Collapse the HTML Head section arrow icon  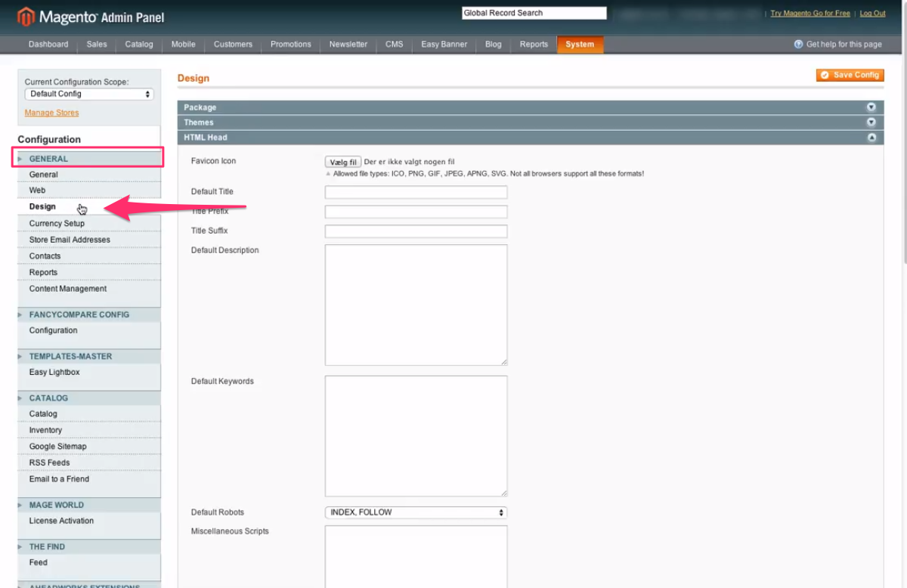(x=871, y=138)
